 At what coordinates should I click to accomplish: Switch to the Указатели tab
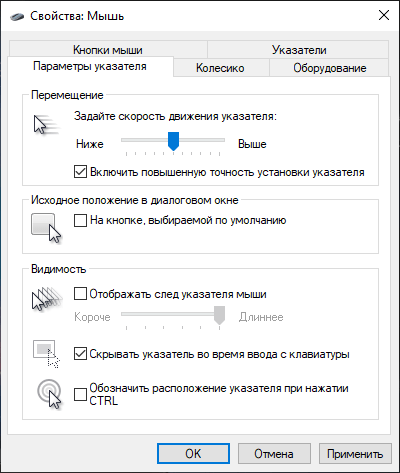[x=299, y=49]
